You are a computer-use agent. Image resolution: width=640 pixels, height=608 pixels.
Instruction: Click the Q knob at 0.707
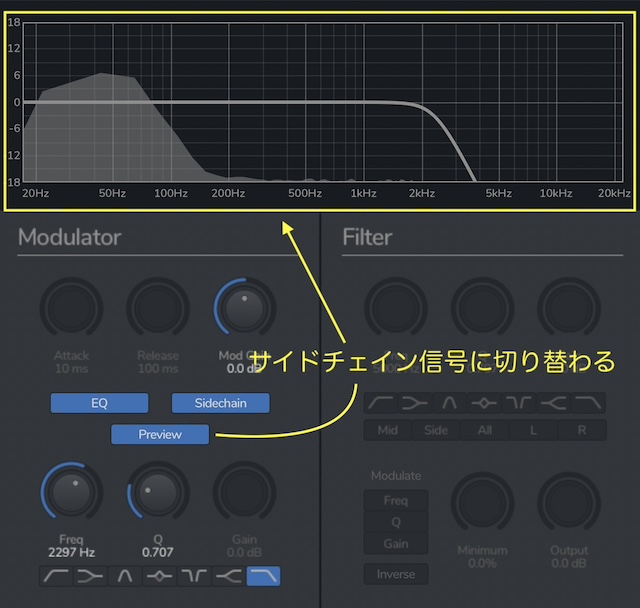(x=158, y=492)
